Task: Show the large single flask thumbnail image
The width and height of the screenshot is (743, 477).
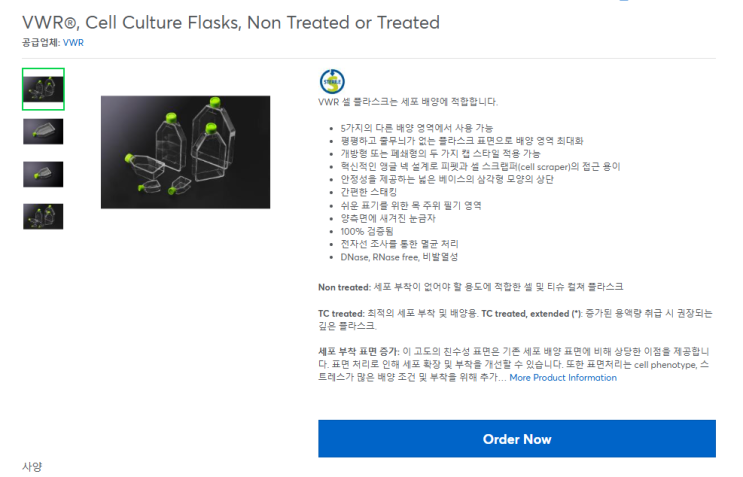Action: [x=43, y=132]
